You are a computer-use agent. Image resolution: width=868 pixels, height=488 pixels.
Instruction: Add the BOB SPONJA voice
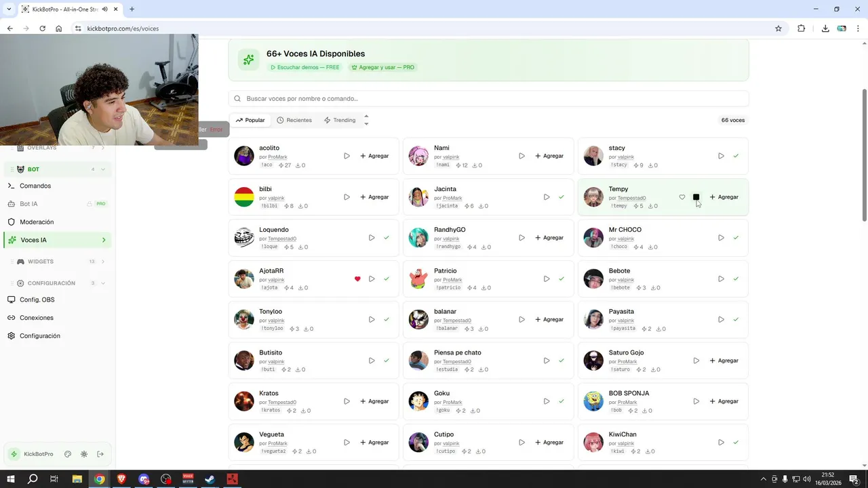724,401
